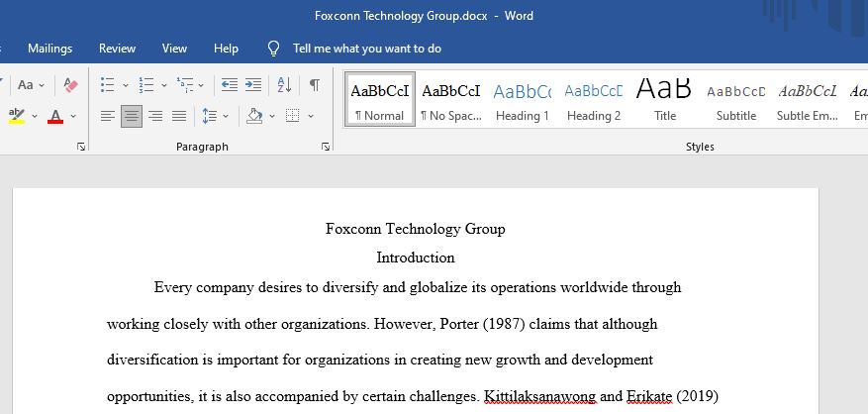Apply numbered list formatting
The width and height of the screenshot is (868, 414).
click(x=146, y=85)
